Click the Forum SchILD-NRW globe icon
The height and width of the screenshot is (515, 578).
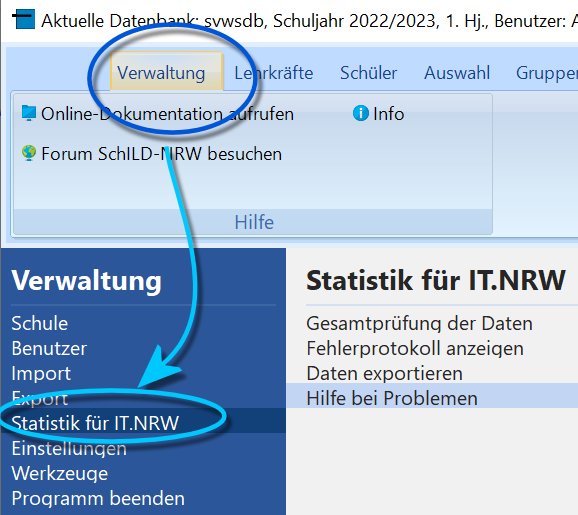coord(29,153)
